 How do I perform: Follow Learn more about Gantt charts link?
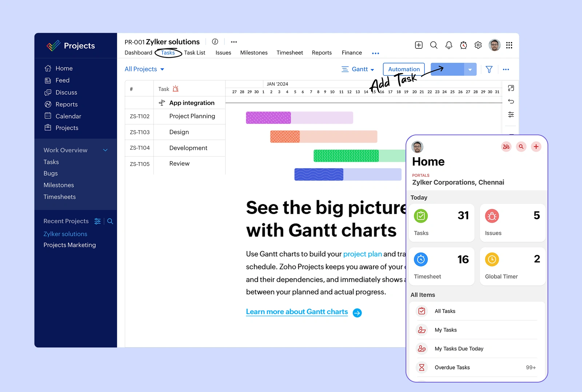(x=297, y=312)
